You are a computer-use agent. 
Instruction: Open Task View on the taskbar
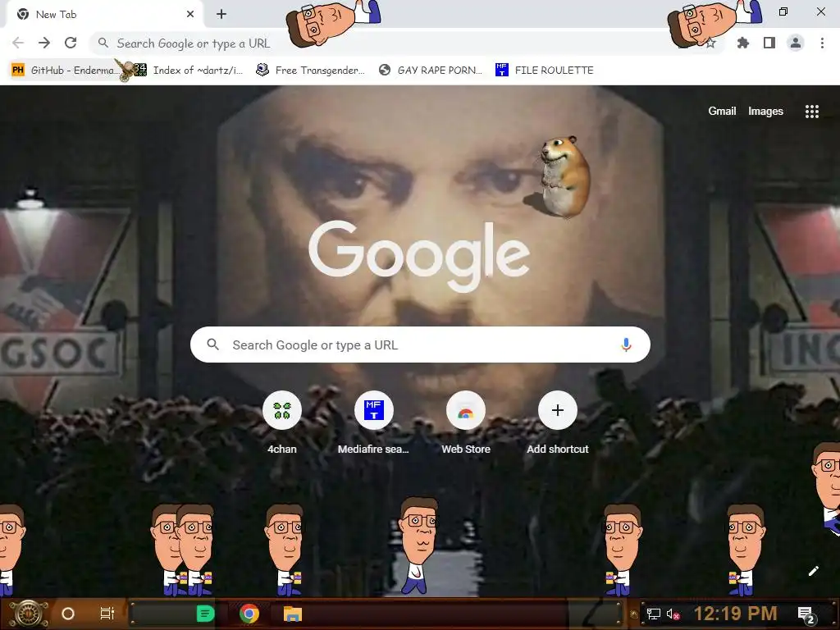(x=107, y=614)
